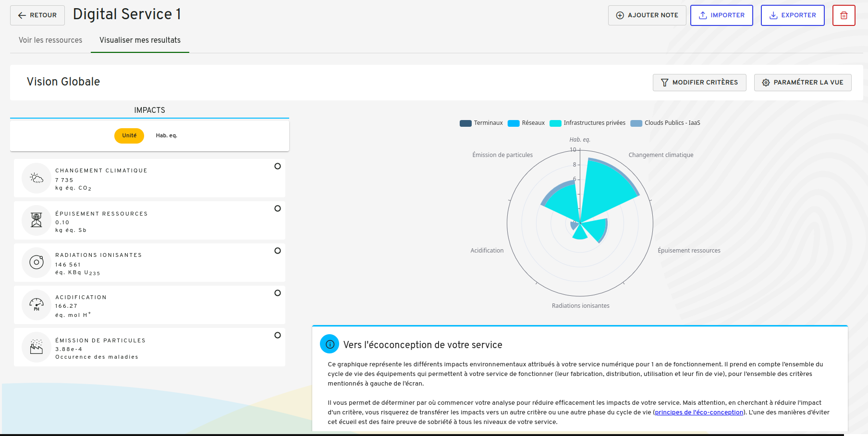The width and height of the screenshot is (868, 436).
Task: Open Modifier critères filter options
Action: pos(699,83)
